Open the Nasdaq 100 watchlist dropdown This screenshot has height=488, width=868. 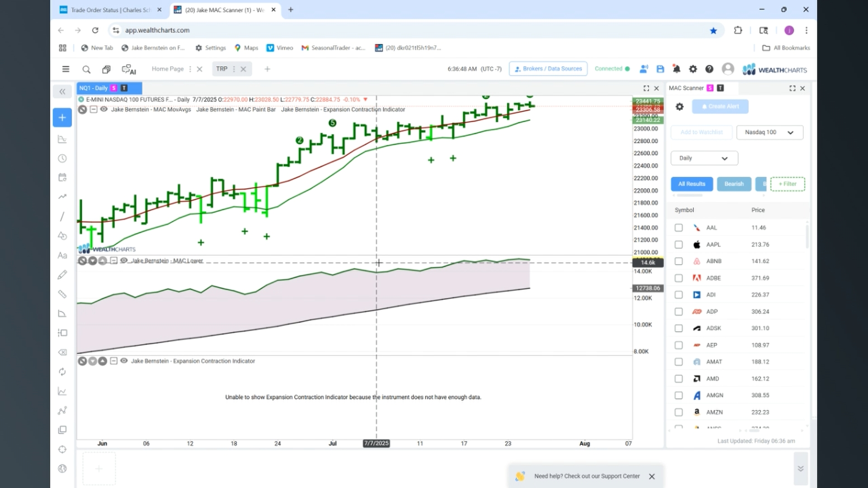769,132
